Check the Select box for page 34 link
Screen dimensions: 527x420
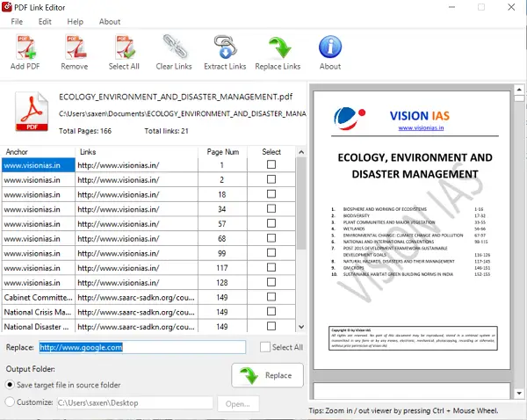point(271,208)
